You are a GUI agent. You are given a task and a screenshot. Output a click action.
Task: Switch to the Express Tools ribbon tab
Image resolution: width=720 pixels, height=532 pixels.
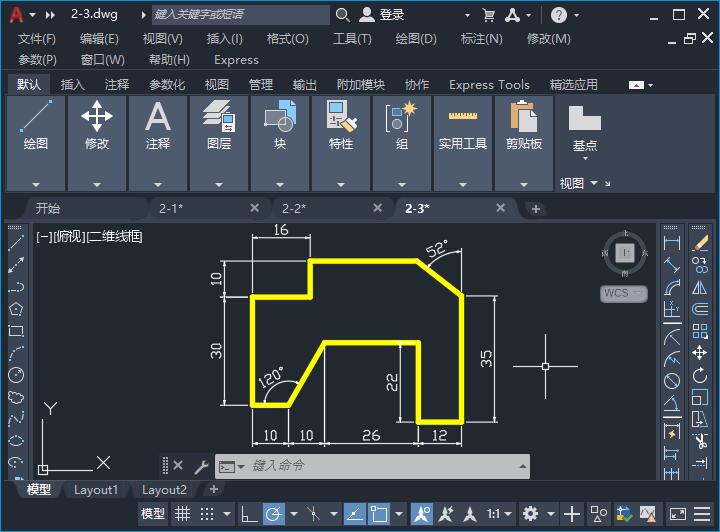(x=489, y=84)
